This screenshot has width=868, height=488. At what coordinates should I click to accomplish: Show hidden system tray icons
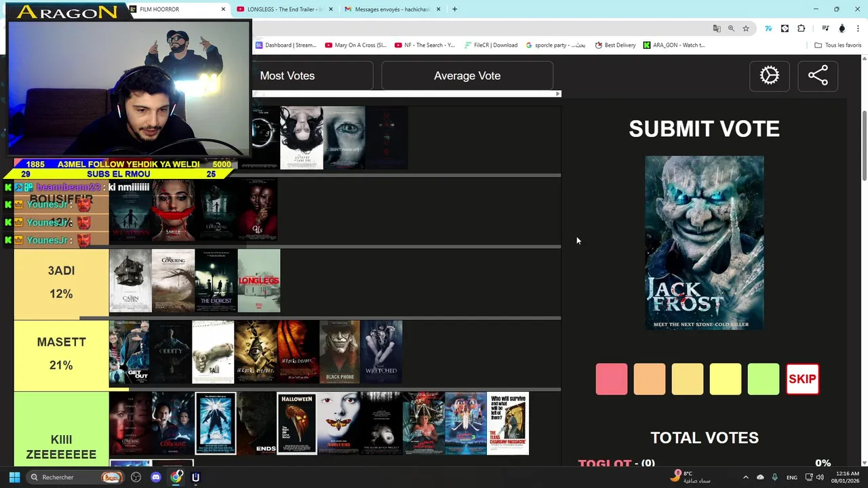point(745,477)
